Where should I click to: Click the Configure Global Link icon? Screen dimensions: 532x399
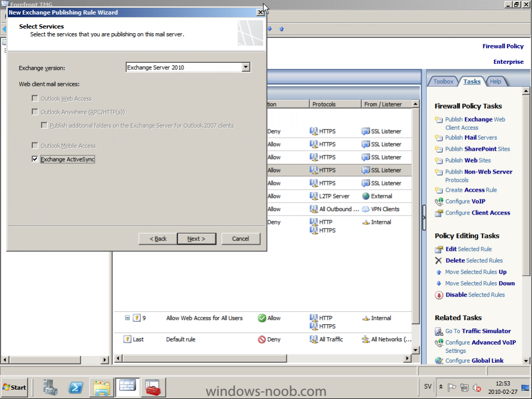tap(439, 361)
